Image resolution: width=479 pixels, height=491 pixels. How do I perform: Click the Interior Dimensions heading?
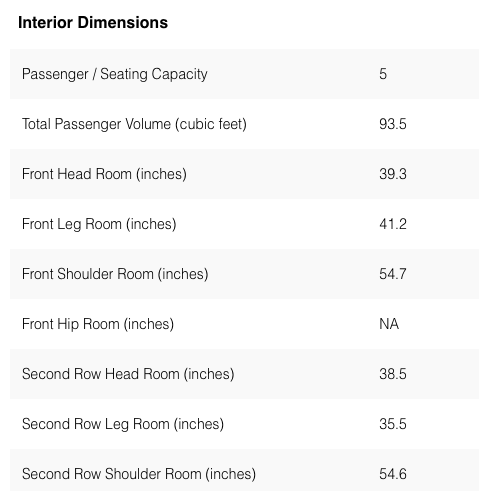93,23
